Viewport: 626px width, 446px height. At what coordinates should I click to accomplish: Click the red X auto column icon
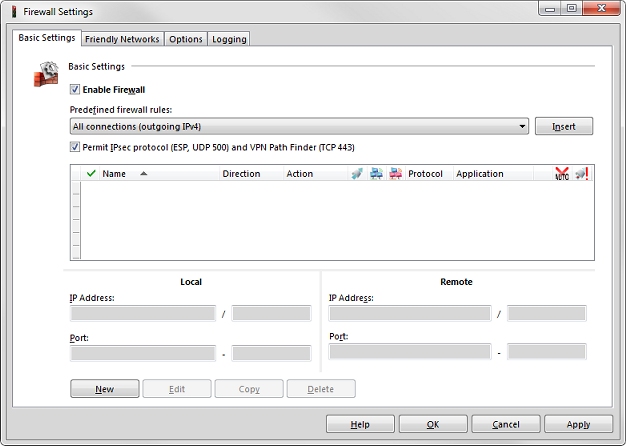pyautogui.click(x=561, y=173)
